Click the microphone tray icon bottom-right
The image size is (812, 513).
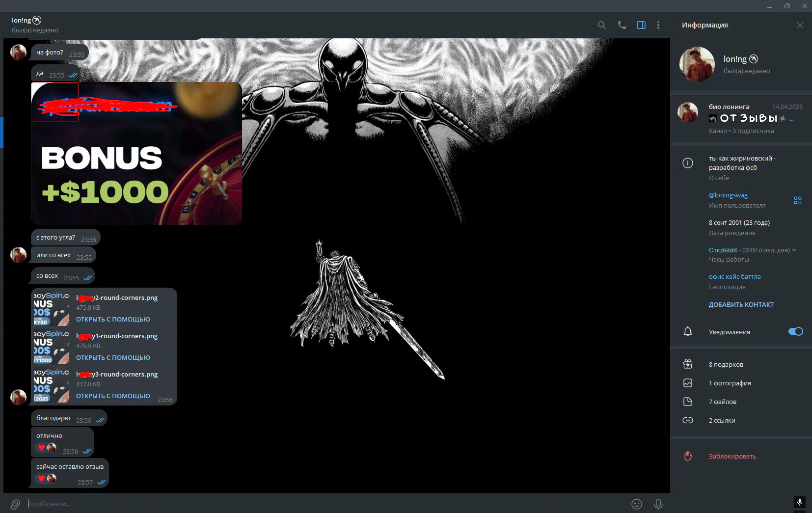click(x=799, y=502)
